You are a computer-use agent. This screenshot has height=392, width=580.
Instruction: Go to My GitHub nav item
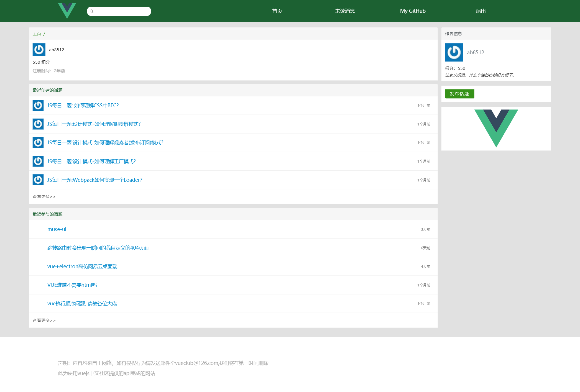(413, 11)
